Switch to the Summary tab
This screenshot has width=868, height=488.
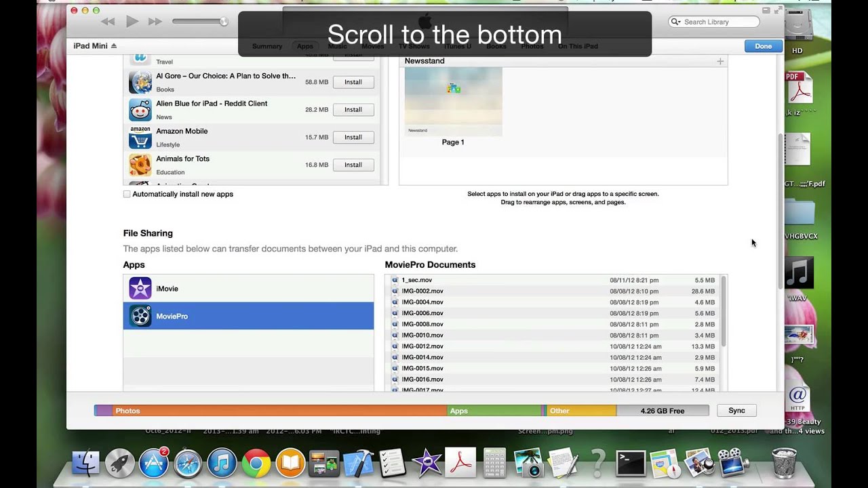267,46
